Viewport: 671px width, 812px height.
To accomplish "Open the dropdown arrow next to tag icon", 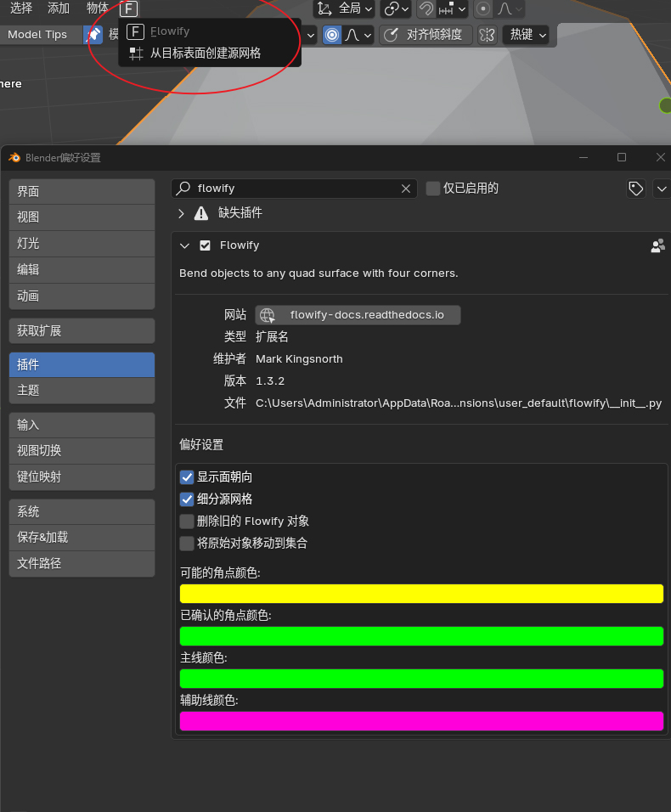I will point(662,189).
